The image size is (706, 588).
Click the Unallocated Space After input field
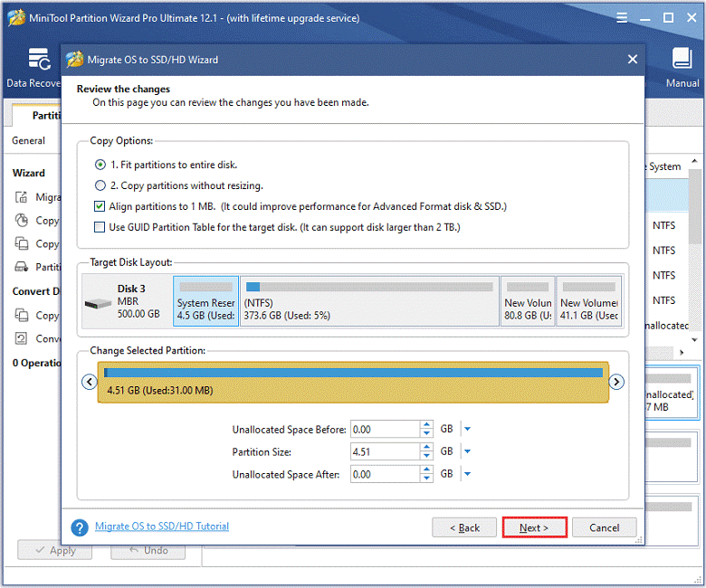[x=386, y=474]
